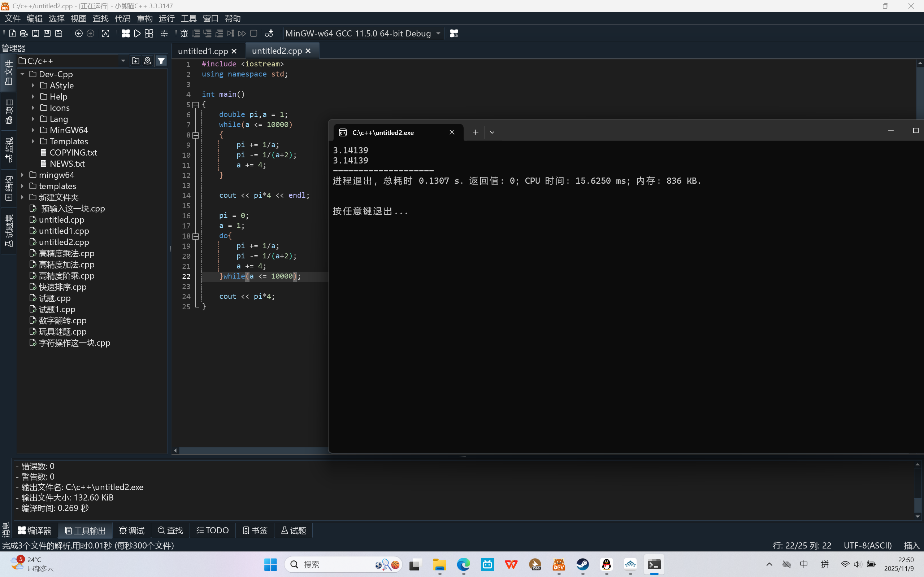
Task: Click the Debug bug icon in toolbar
Action: [184, 34]
